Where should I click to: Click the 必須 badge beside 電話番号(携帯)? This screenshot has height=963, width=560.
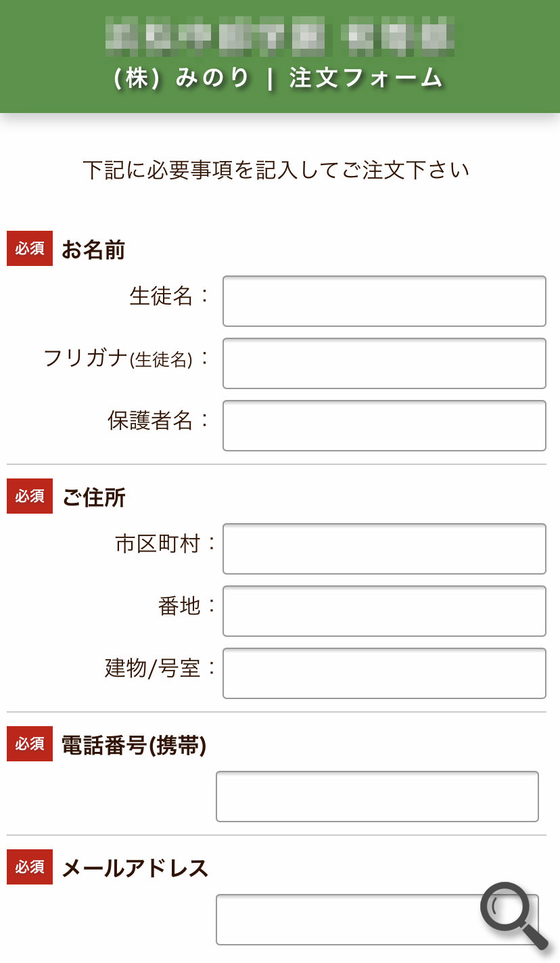[30, 744]
